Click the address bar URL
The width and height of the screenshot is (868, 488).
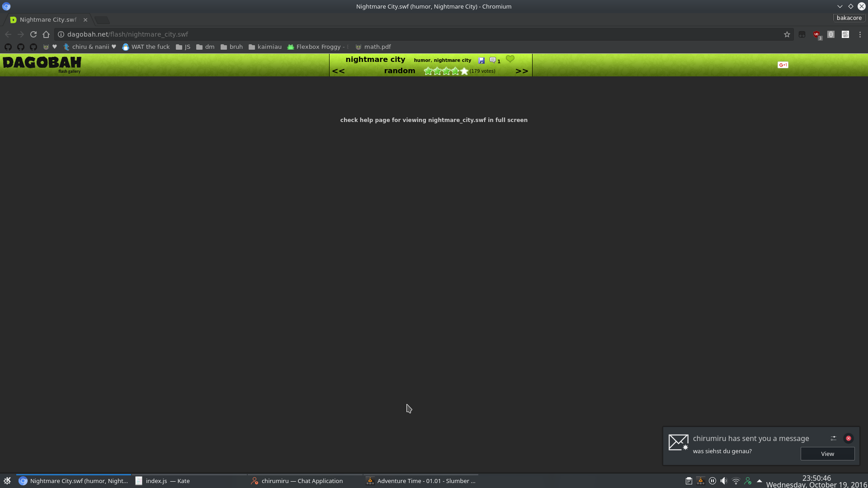click(x=127, y=34)
